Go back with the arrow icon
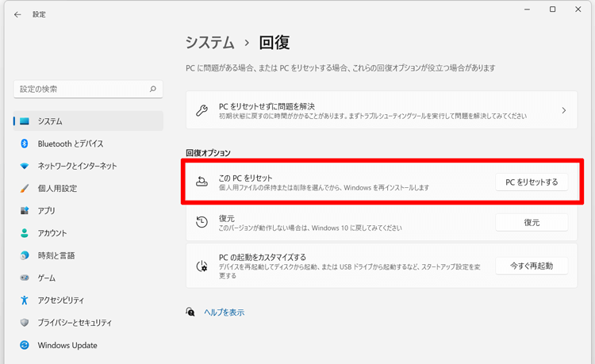Image resolution: width=595 pixels, height=364 pixels. (x=17, y=14)
